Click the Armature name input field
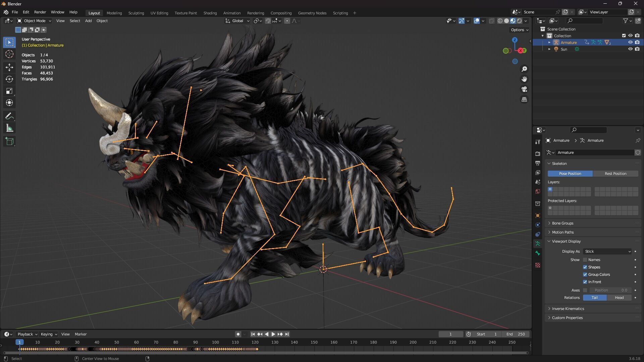 coord(595,153)
